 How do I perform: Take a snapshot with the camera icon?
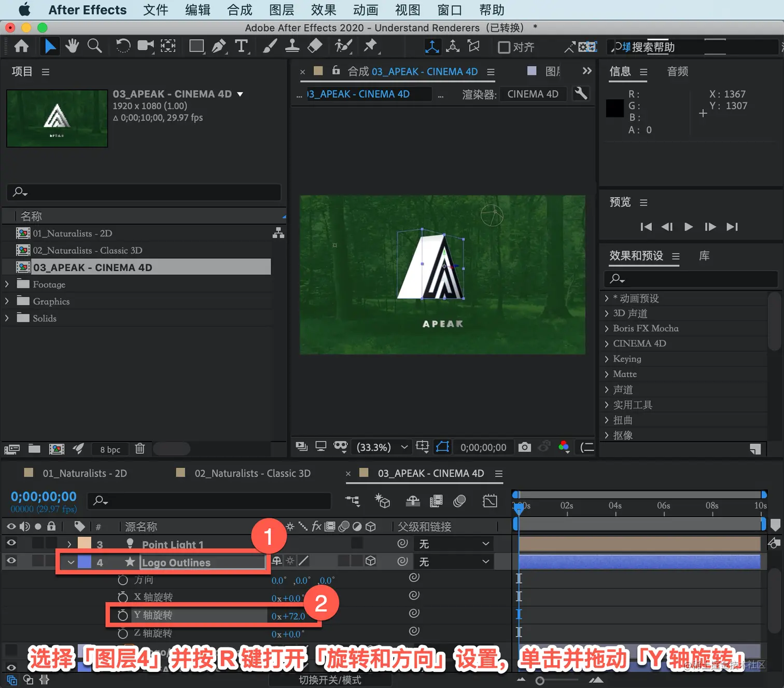coord(525,447)
